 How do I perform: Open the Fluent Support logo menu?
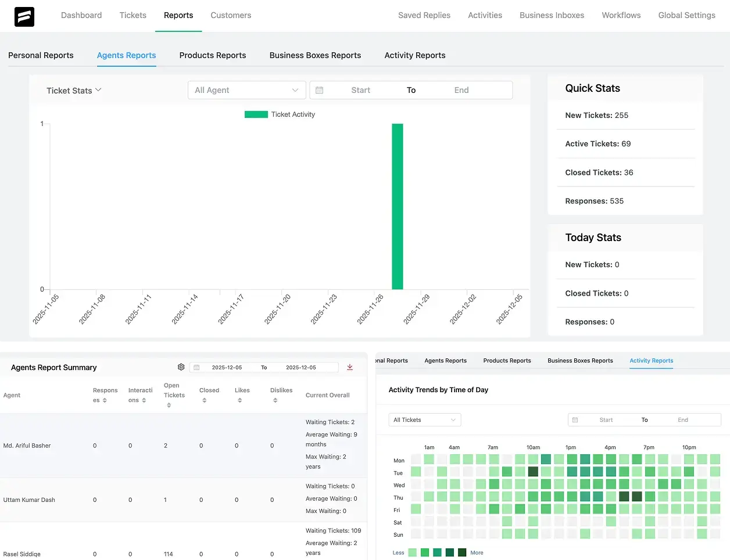(x=24, y=16)
